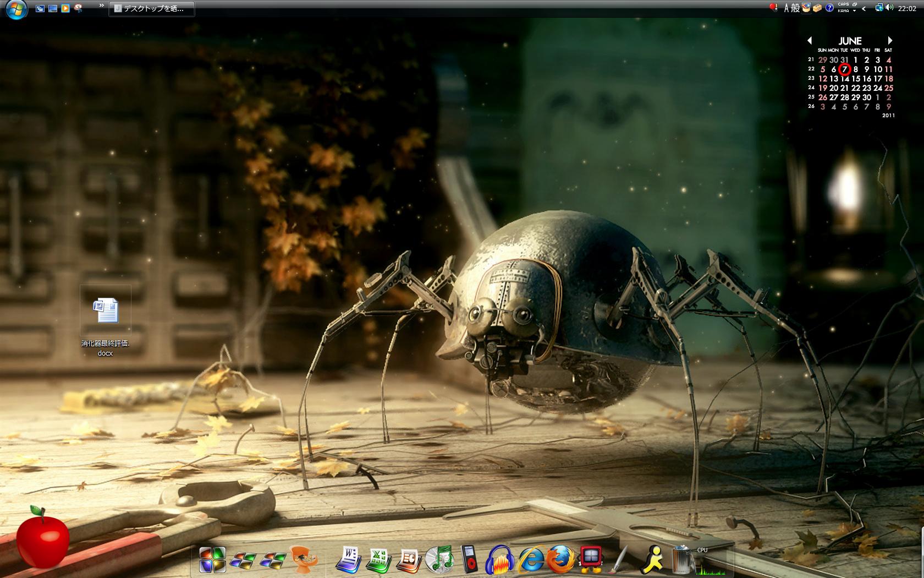Toggle the KANA lock indicator
The image size is (924, 578).
(x=843, y=10)
